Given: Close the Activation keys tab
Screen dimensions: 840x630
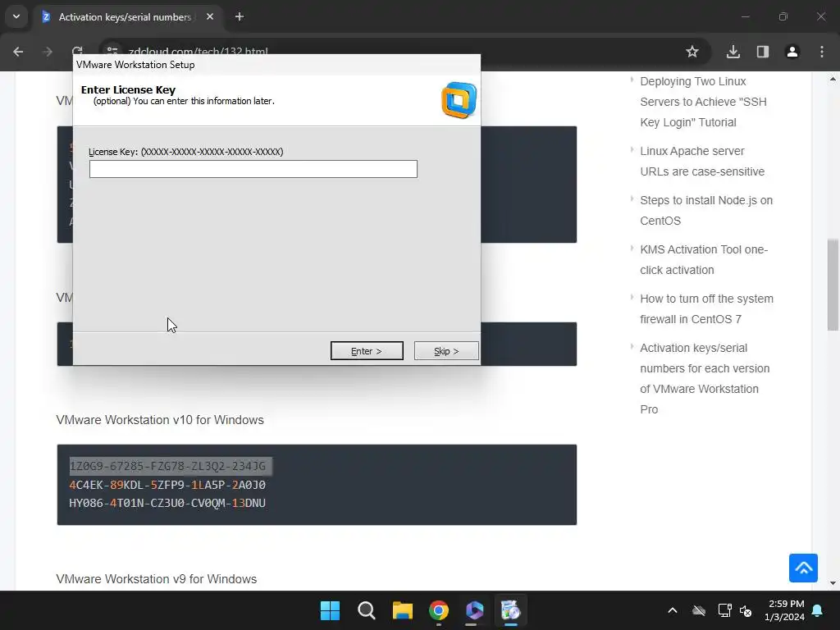Looking at the screenshot, I should (210, 16).
